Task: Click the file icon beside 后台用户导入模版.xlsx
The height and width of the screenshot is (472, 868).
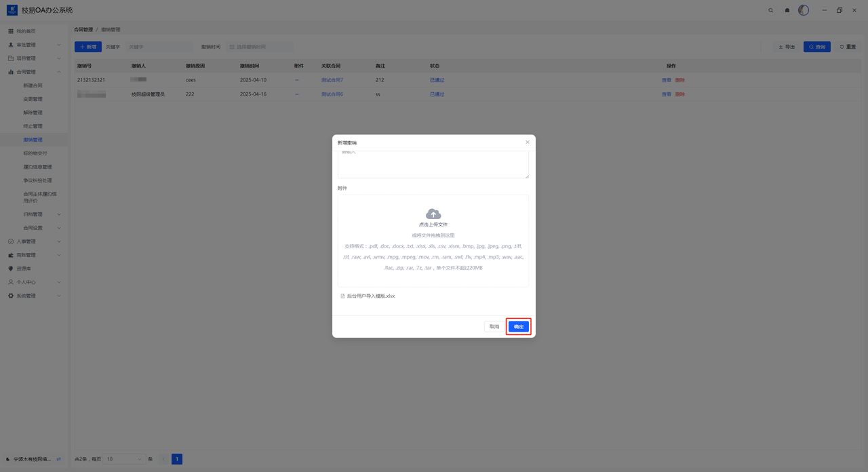Action: [x=342, y=296]
